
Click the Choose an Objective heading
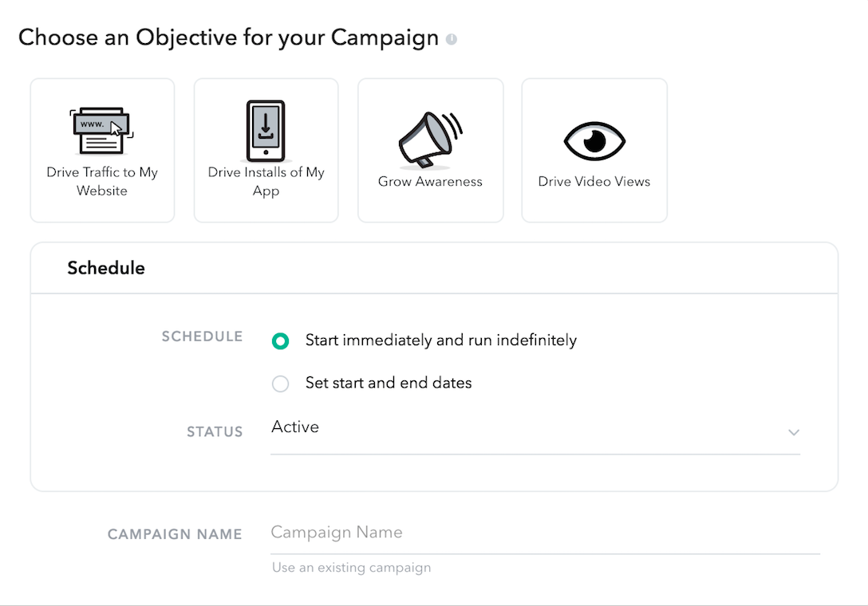(x=230, y=37)
